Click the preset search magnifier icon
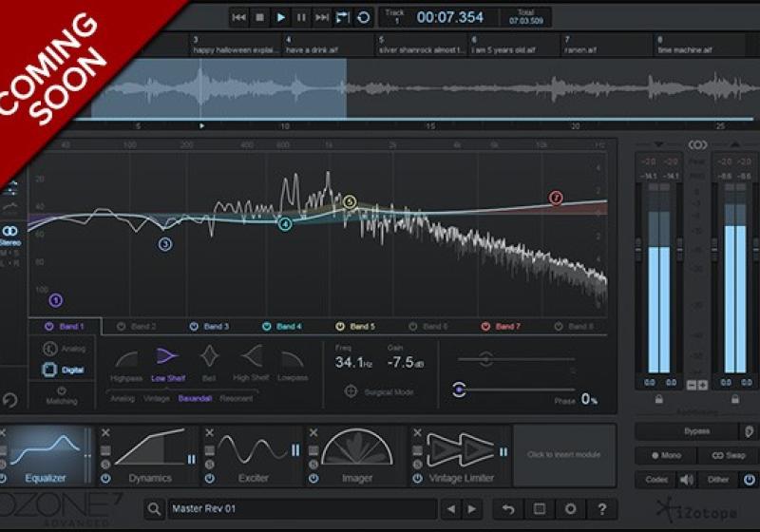The image size is (760, 532). coord(155,510)
